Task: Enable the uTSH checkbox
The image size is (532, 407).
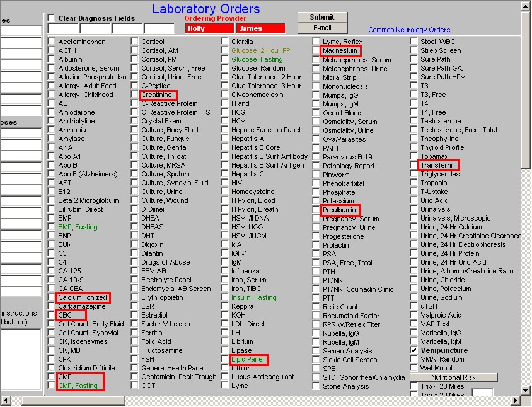Action: pos(413,306)
